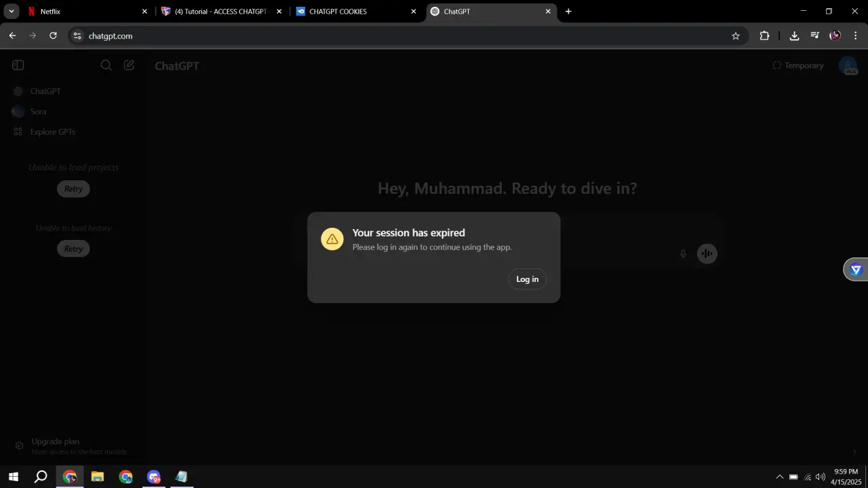The image size is (868, 488).
Task: Click the chatgpt.com address bar
Action: (x=407, y=36)
